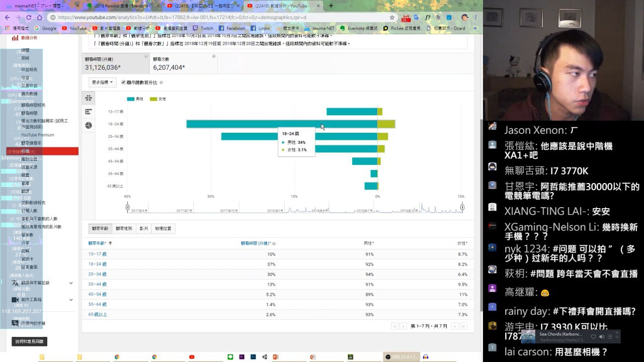
Task: Open the Evernote 網頁版 bookmark
Action: pyautogui.click(x=358, y=29)
